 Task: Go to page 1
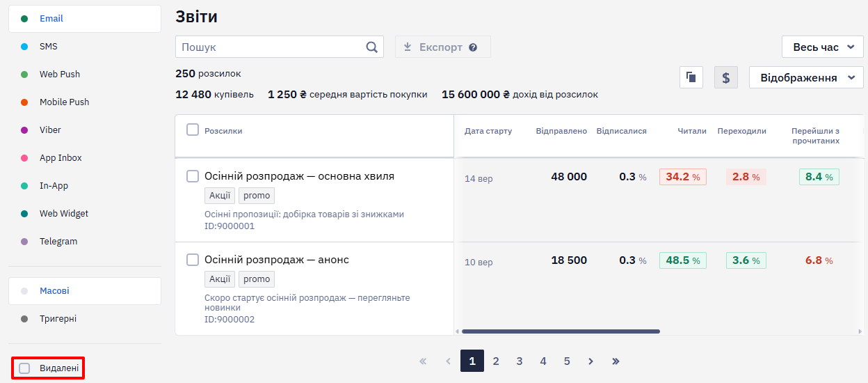(472, 361)
